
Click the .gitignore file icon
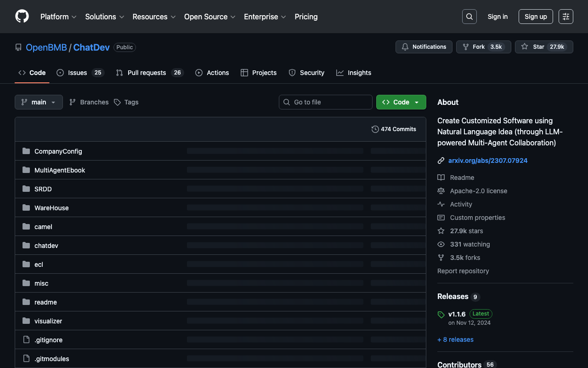click(x=26, y=340)
